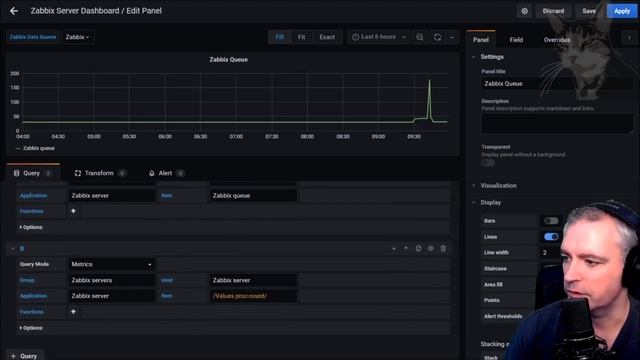
Task: Expand Options under query B
Action: tap(31, 328)
